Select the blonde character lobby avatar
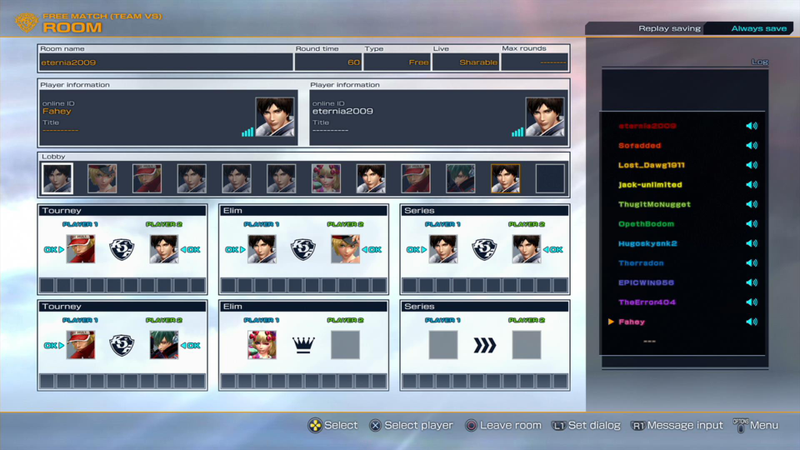 [x=102, y=179]
